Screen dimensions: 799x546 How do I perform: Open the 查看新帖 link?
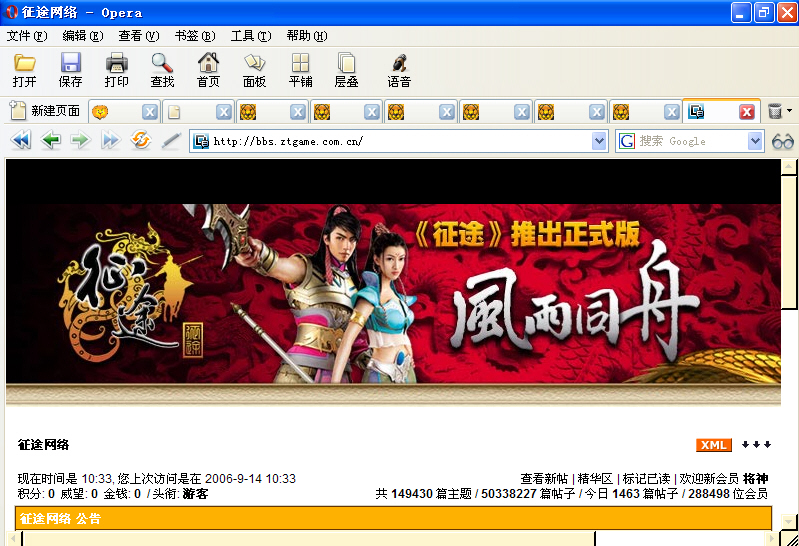coord(544,479)
